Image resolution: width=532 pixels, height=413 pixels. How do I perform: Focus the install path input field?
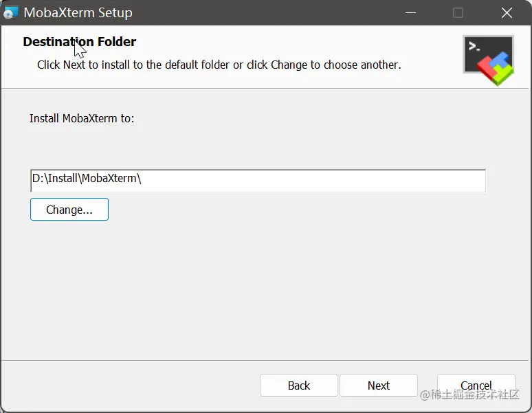pos(258,181)
